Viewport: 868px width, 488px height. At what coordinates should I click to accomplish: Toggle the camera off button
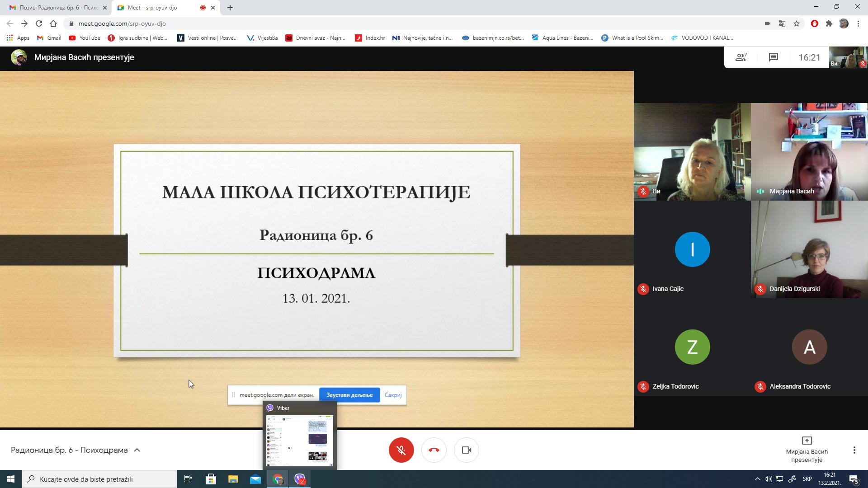click(x=466, y=450)
